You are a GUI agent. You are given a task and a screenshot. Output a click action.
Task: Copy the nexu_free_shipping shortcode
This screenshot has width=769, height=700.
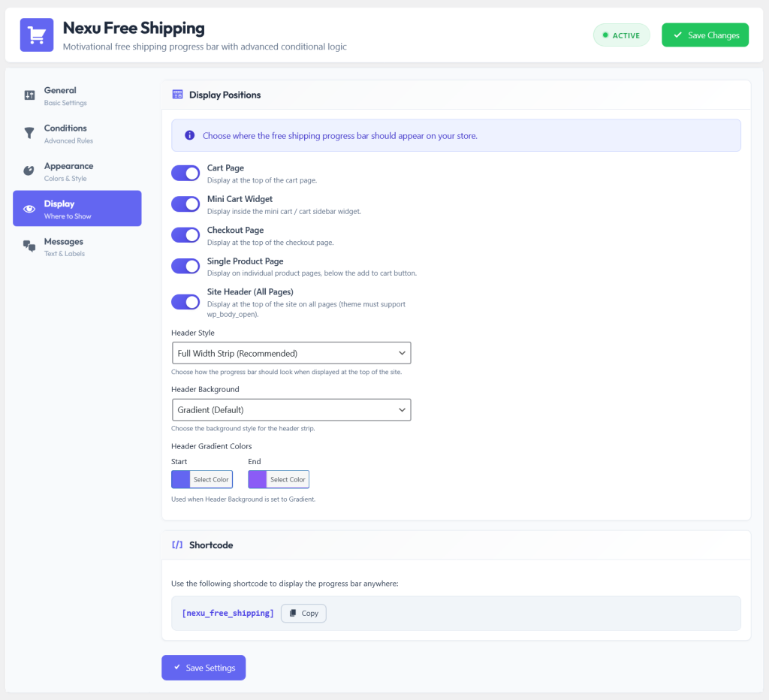[303, 613]
